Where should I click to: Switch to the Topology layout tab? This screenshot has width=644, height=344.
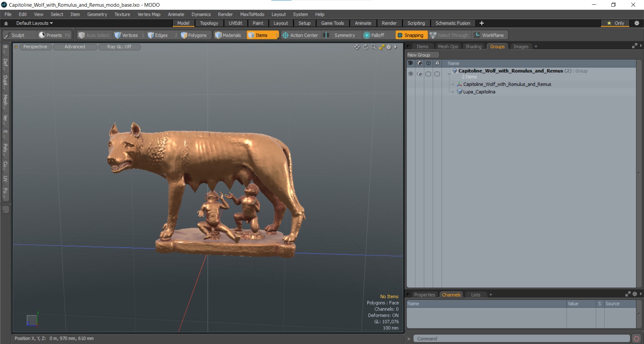209,23
